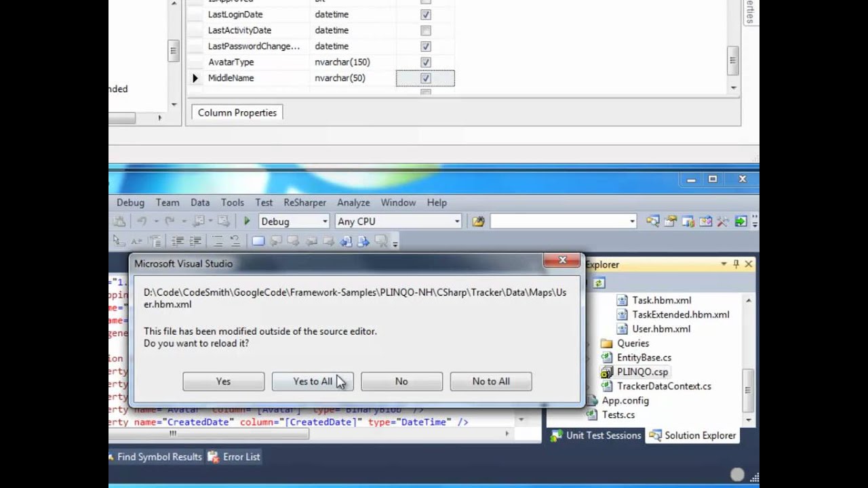Image resolution: width=868 pixels, height=488 pixels.
Task: Click the Solution Explorer toolbar icon beside the search box
Action: [653, 221]
